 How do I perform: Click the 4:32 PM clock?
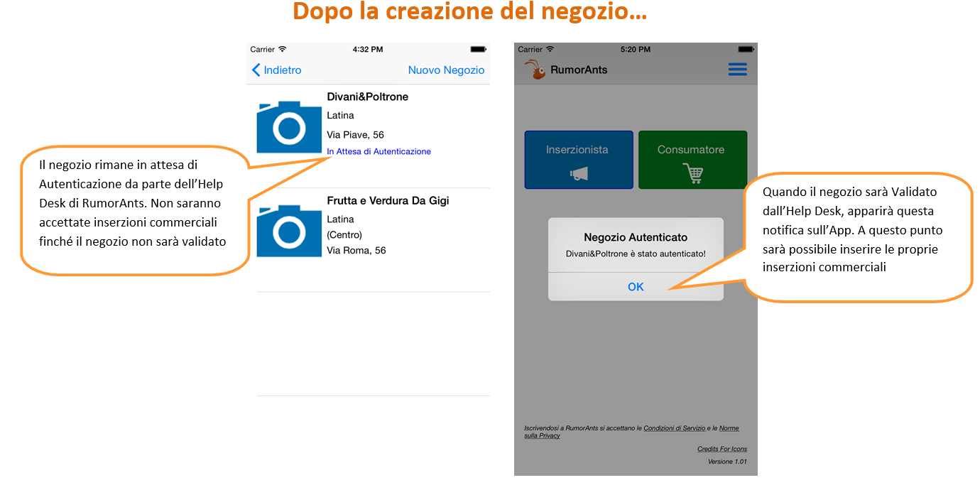[368, 50]
